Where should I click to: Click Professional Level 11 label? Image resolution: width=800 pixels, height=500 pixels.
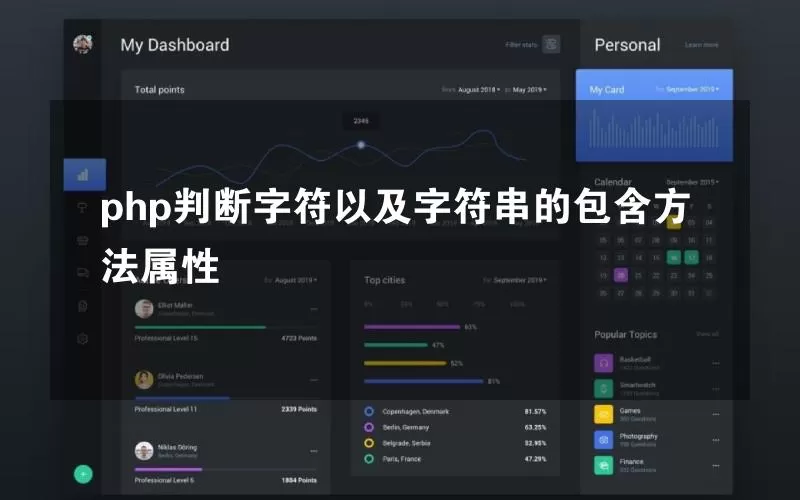(x=166, y=409)
